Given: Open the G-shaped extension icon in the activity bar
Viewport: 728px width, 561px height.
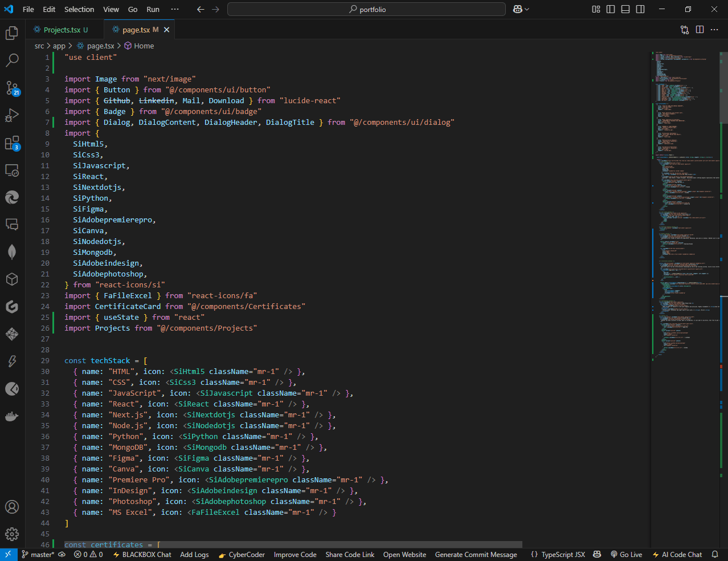Looking at the screenshot, I should tap(12, 307).
